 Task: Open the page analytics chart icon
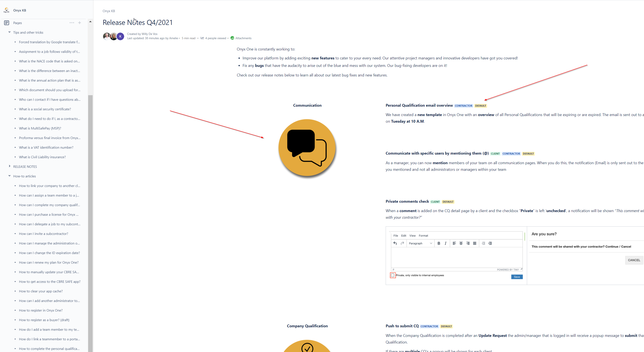[x=202, y=38]
